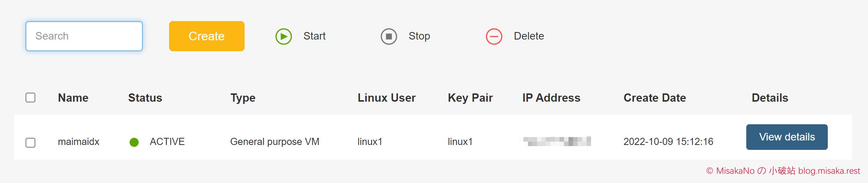Click the green ACTIVE status dot
The height and width of the screenshot is (183, 868).
coord(134,142)
